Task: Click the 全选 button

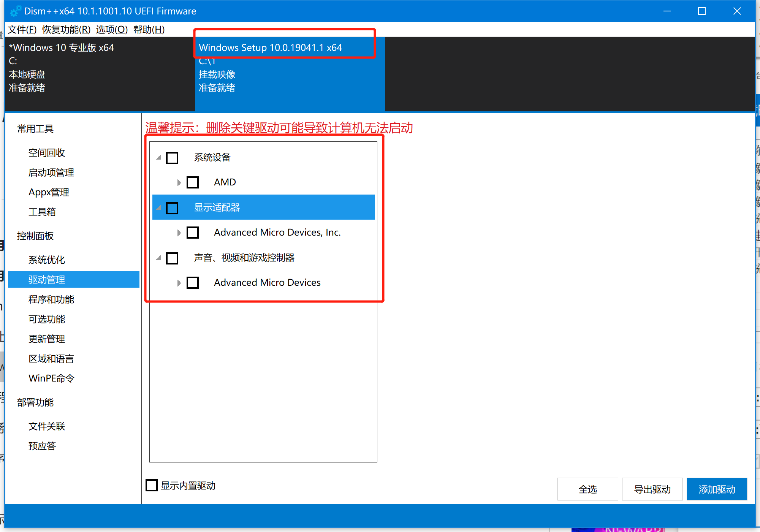Action: (588, 489)
